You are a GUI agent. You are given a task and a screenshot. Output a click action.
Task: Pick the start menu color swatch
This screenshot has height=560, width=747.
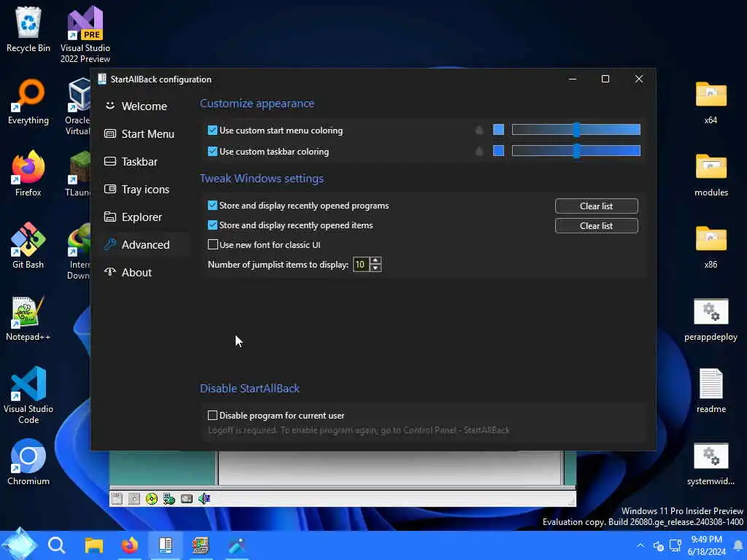[x=498, y=130]
